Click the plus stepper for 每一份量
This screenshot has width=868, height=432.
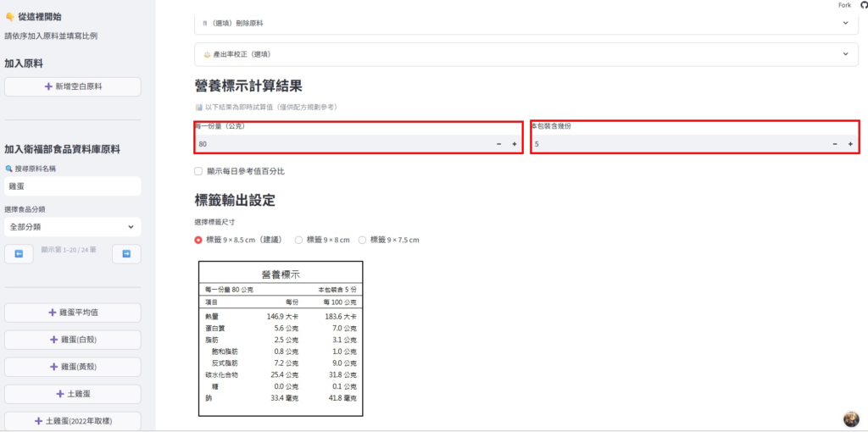point(515,144)
